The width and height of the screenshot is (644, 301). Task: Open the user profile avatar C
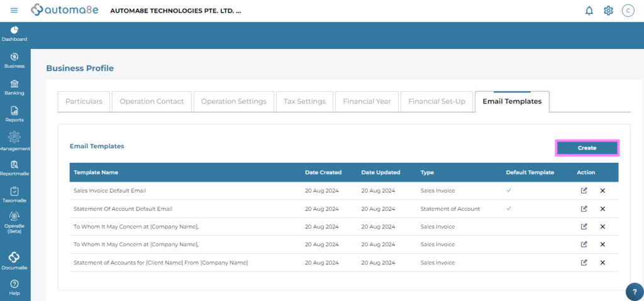coord(628,11)
